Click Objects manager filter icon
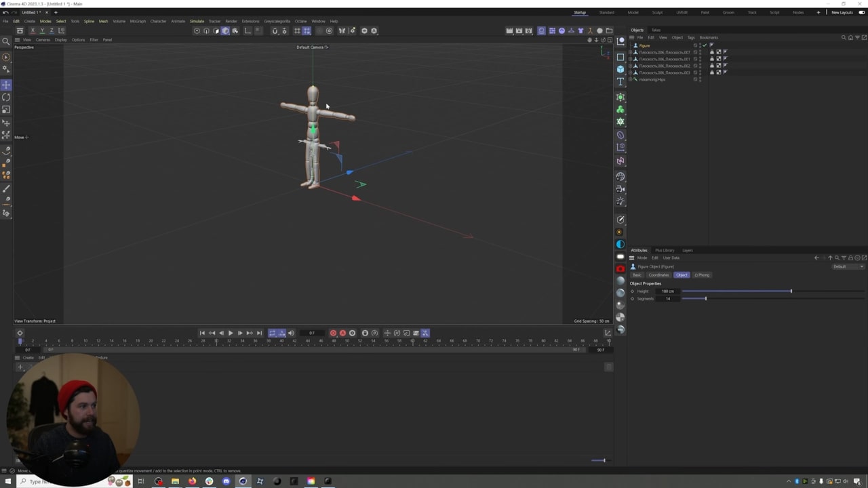Screen dimensions: 868x488 (x=856, y=37)
